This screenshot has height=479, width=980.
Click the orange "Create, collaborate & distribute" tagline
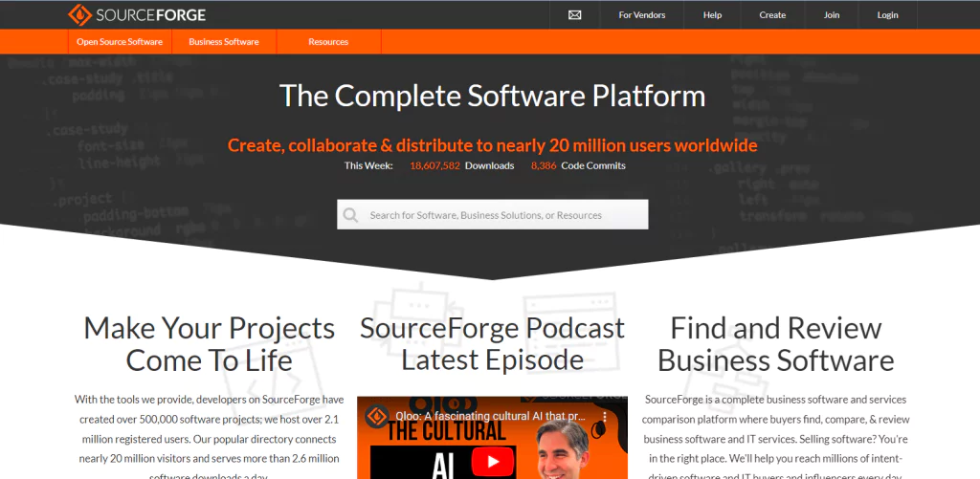click(x=493, y=145)
